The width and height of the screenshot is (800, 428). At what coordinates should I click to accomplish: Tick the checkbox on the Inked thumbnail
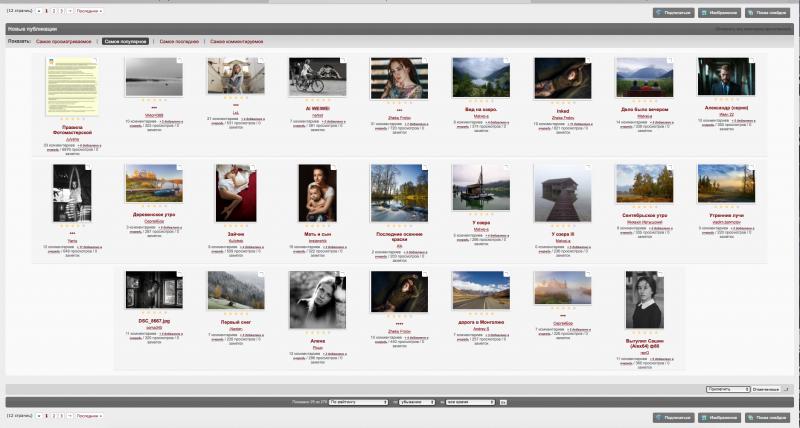pyautogui.click(x=588, y=60)
